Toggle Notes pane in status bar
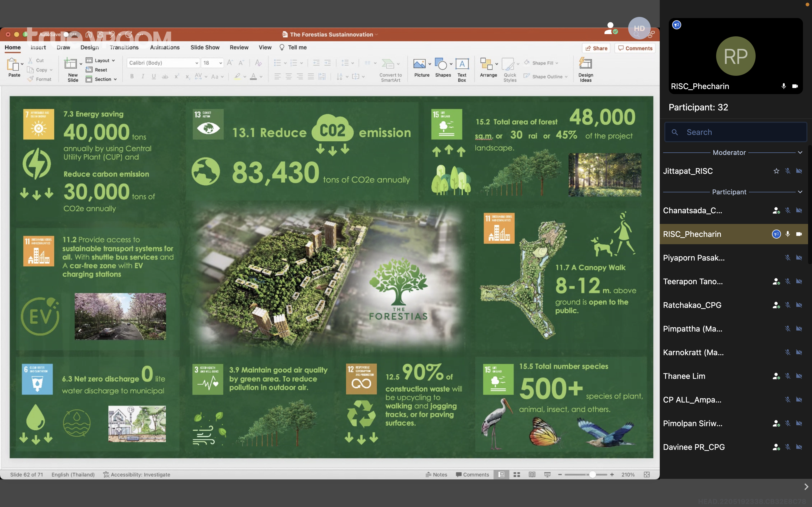Screen dimensions: 812x507 436,475
